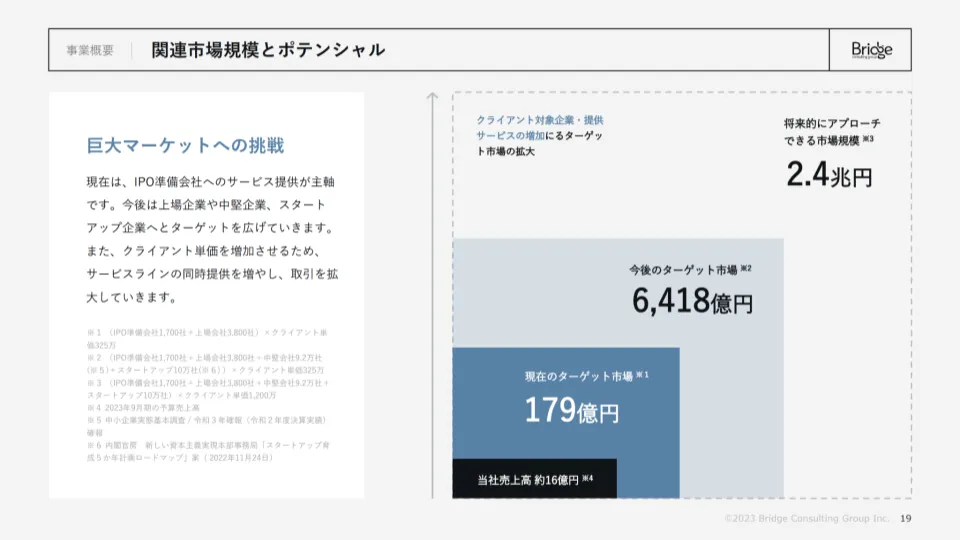Click the heading 巨大マーケットへの挑戦

(185, 146)
